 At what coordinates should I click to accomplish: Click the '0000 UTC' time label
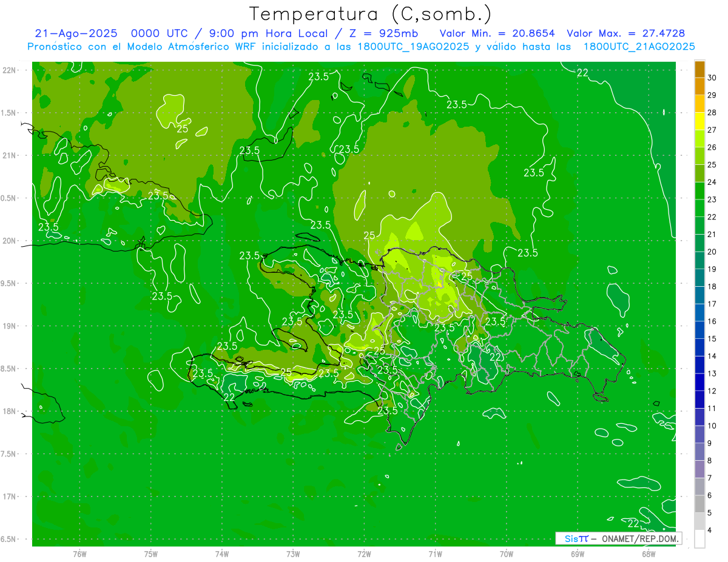coord(161,33)
